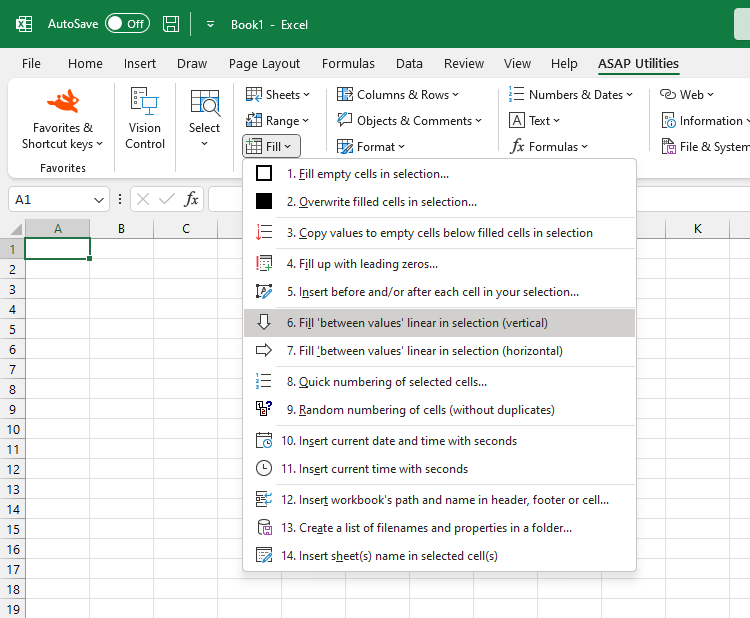Click the clock icon for current time
This screenshot has height=618, width=750.
(264, 468)
